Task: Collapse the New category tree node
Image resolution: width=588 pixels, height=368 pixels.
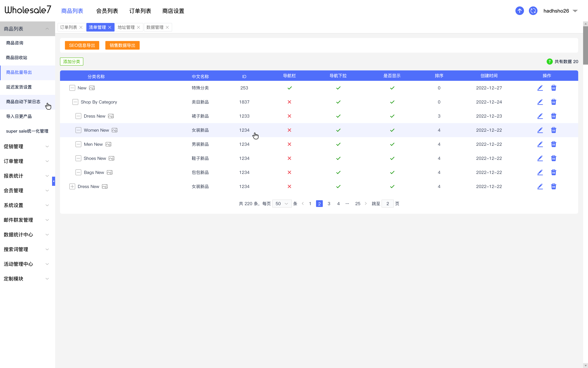Action: click(72, 88)
